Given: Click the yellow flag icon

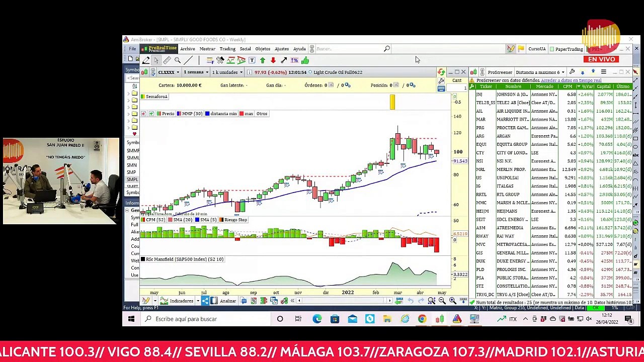Looking at the screenshot, I should 521,49.
